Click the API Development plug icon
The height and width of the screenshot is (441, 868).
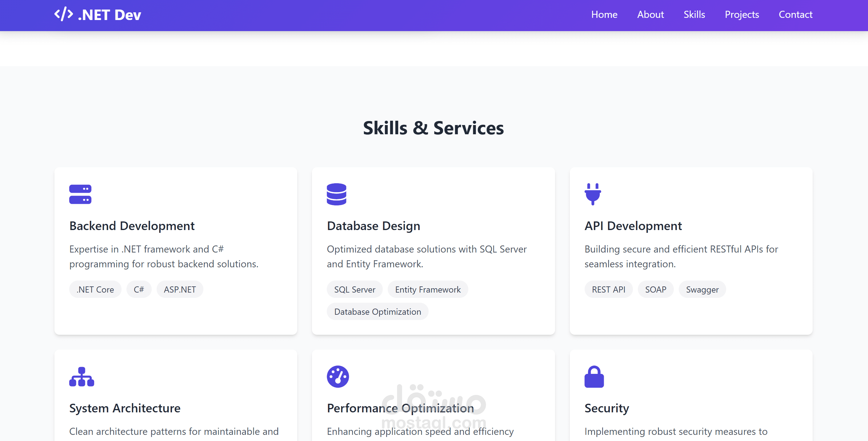[593, 195]
